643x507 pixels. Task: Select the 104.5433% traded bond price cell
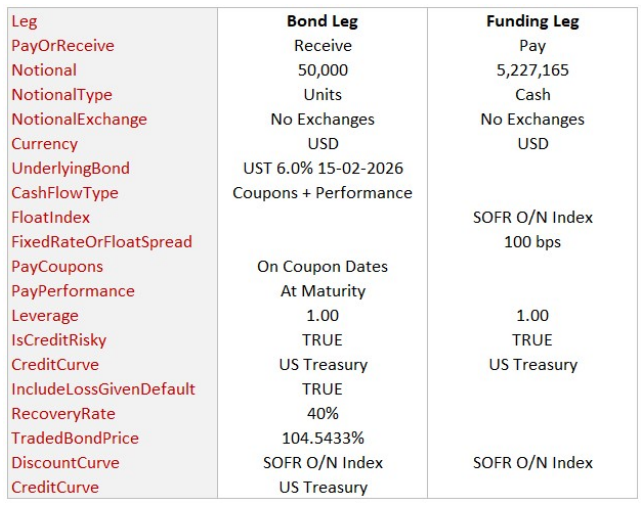tap(322, 438)
